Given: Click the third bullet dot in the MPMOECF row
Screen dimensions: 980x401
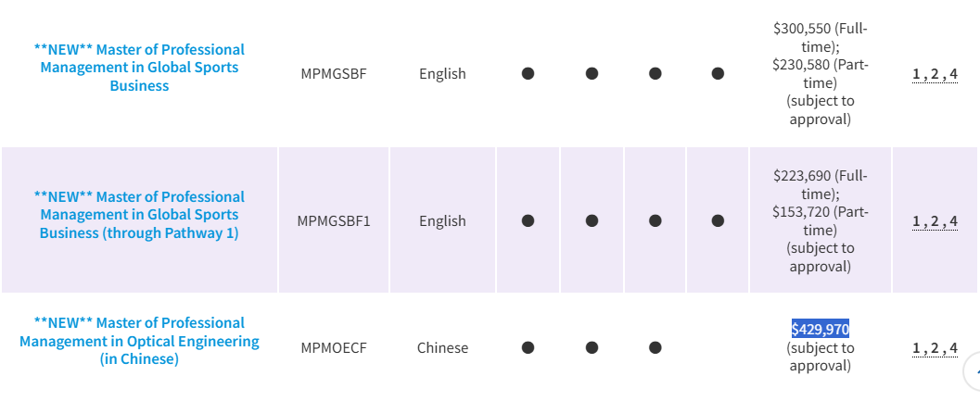Looking at the screenshot, I should 655,347.
